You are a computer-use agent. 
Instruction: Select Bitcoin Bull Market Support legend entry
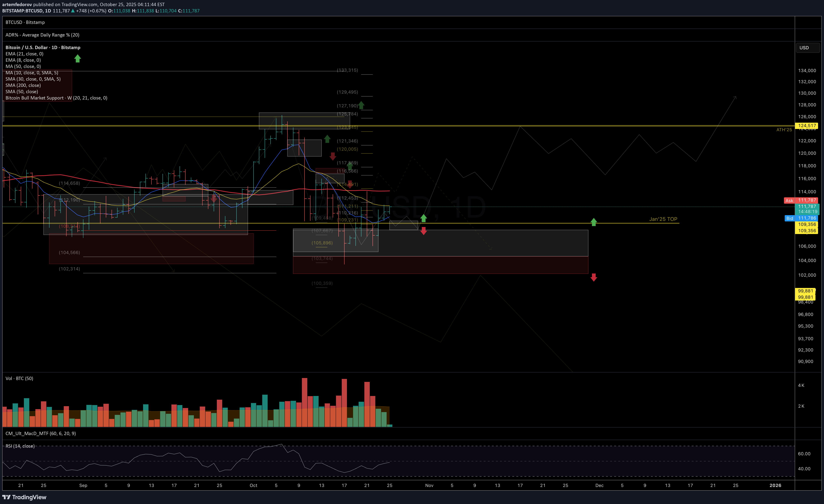point(56,98)
